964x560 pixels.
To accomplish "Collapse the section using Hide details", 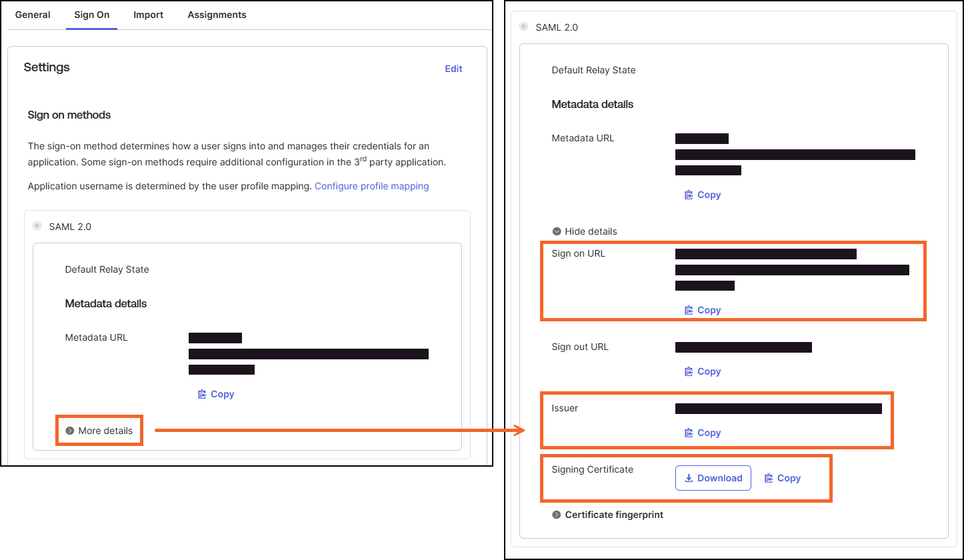I will 585,231.
